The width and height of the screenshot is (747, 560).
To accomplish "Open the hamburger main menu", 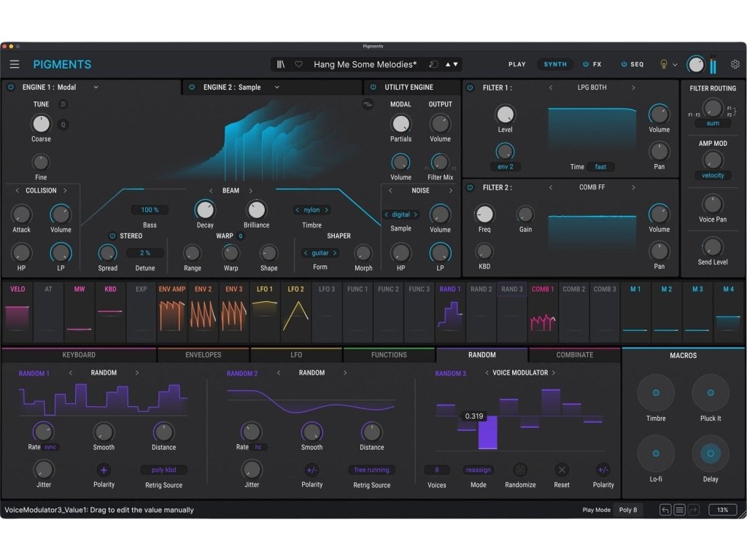I will [x=15, y=64].
